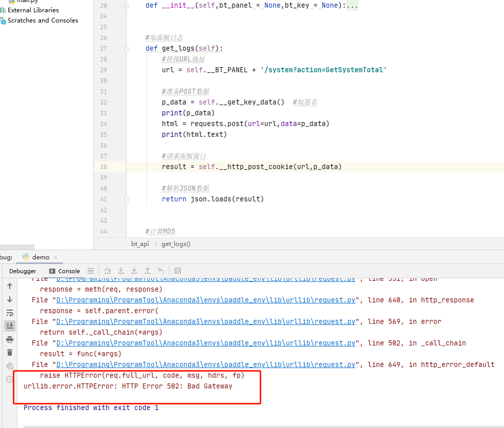Viewport: 504px width, 428px height.
Task: Clear console with the trash icon
Action: click(10, 353)
